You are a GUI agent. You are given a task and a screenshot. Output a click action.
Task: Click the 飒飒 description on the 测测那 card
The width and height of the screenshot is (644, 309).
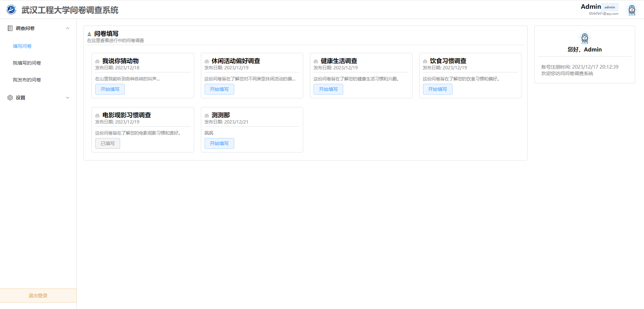209,133
